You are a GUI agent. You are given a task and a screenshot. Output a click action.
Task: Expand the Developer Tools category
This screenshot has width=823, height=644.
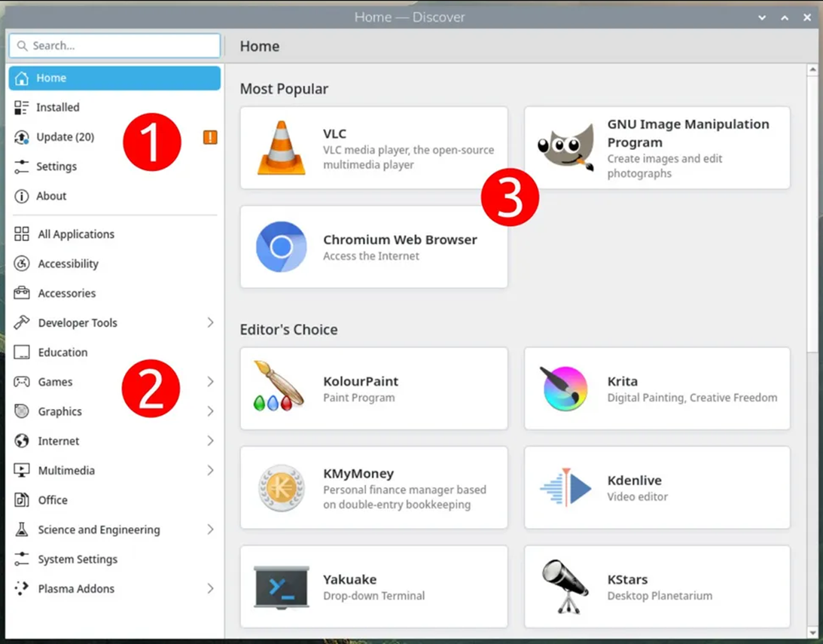point(210,322)
